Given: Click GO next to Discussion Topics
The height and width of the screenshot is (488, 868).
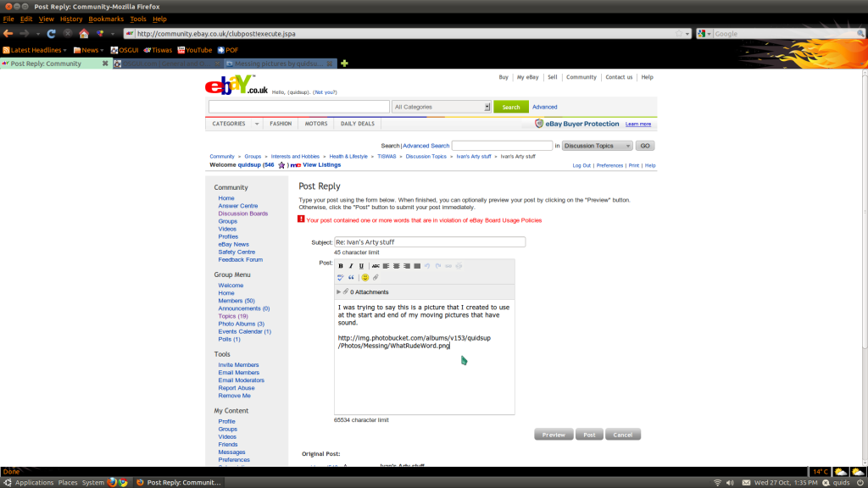Looking at the screenshot, I should coord(645,146).
